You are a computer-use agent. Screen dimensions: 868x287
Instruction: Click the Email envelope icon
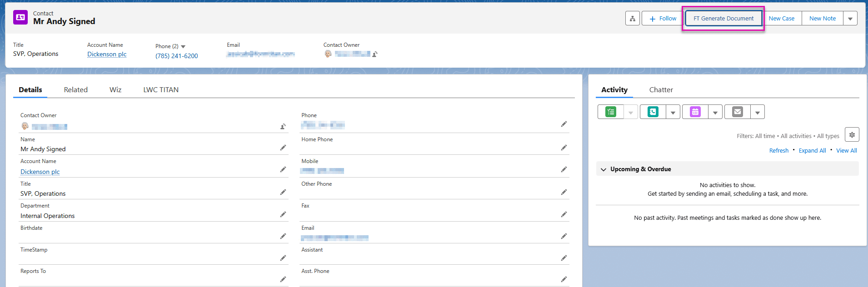coord(738,112)
